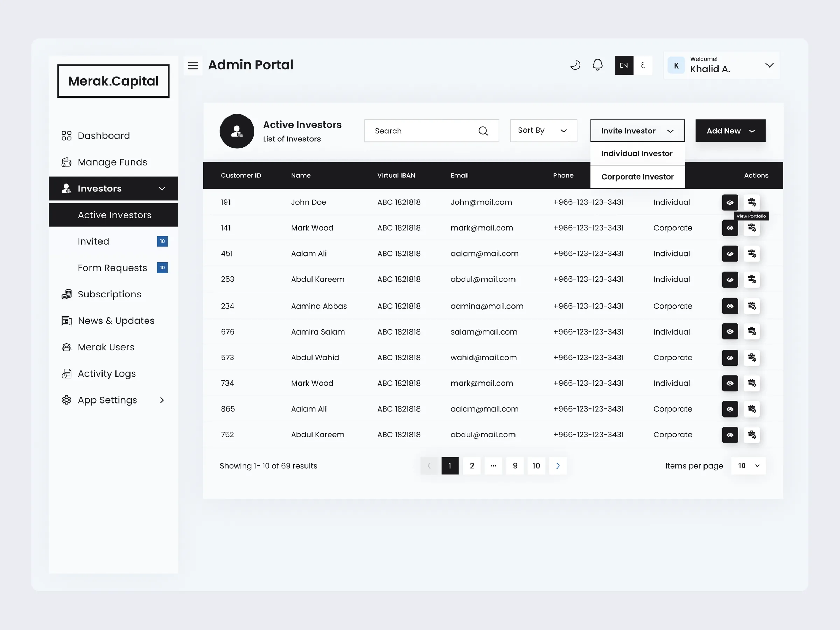Open the hamburger menu icon
840x630 pixels.
pyautogui.click(x=193, y=65)
